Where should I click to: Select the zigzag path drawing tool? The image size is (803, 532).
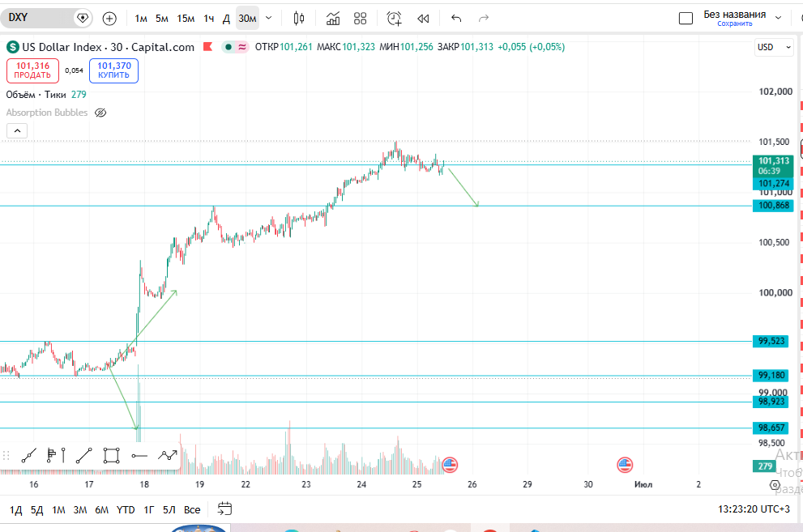point(168,455)
